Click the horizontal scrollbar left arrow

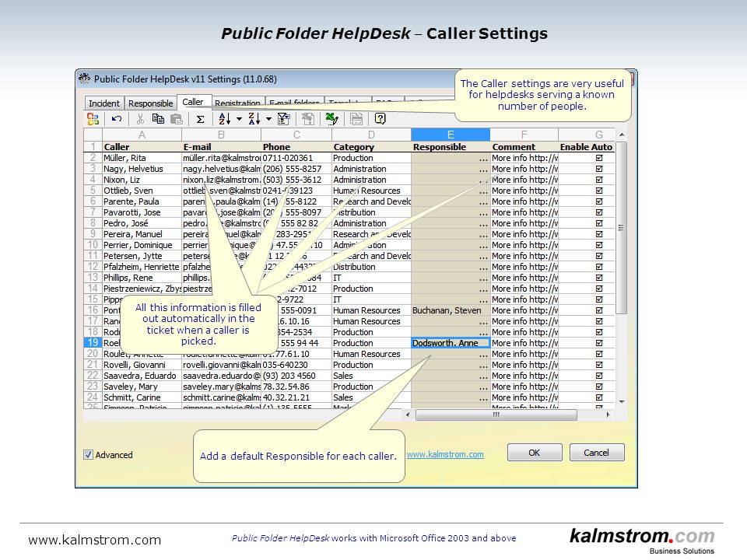(408, 415)
